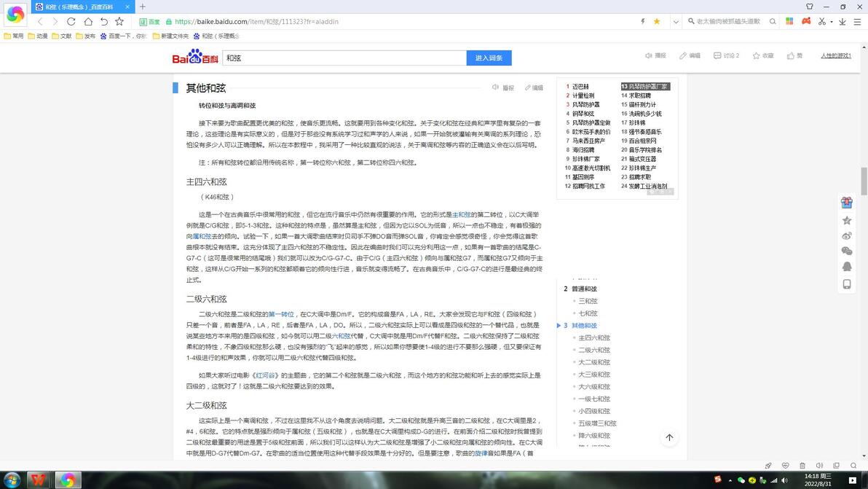868x489 pixels.
Task: Open the colorful apps grid icon
Action: (x=789, y=21)
